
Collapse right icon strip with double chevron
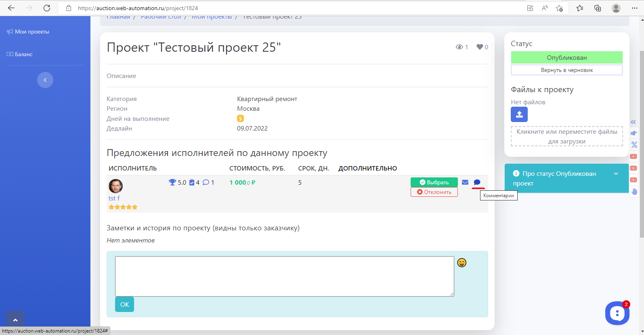(x=633, y=122)
